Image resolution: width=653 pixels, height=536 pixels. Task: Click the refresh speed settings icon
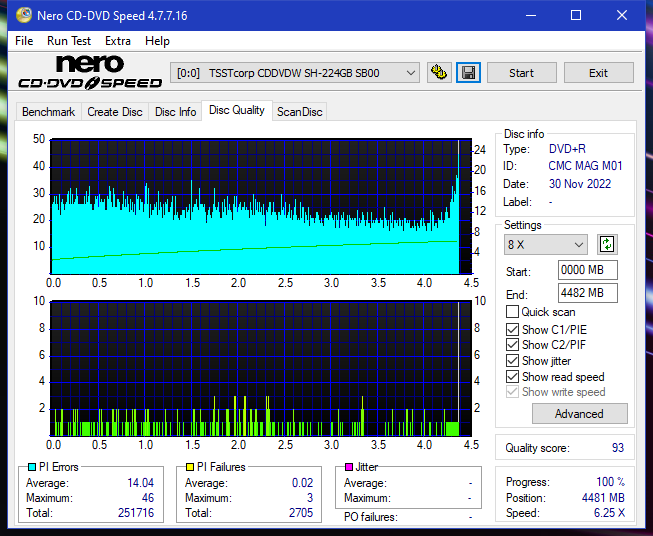pyautogui.click(x=607, y=244)
